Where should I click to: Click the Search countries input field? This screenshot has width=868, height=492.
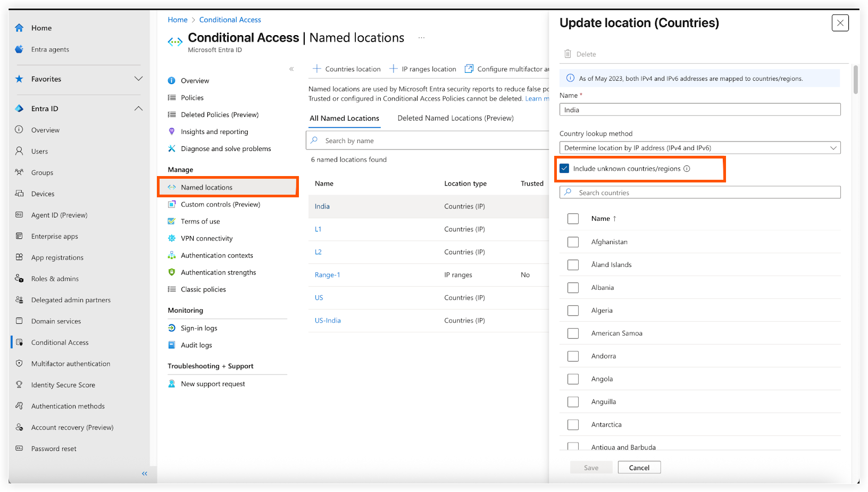[x=699, y=192]
